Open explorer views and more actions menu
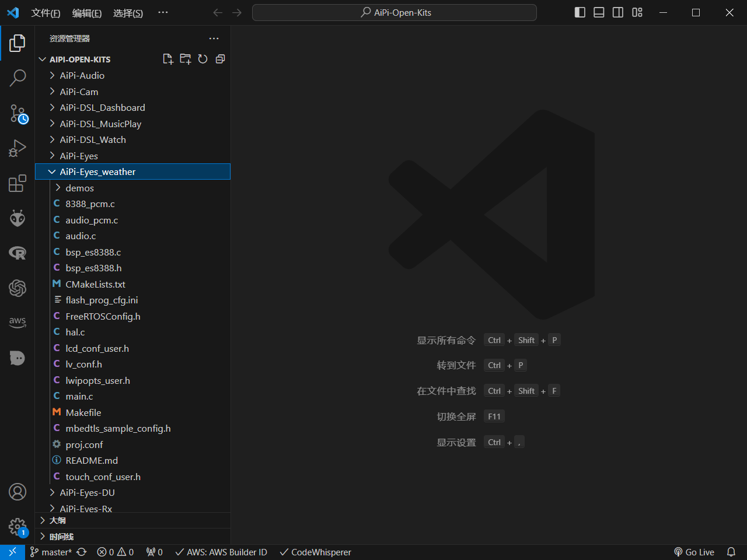Image resolution: width=747 pixels, height=560 pixels. (214, 38)
